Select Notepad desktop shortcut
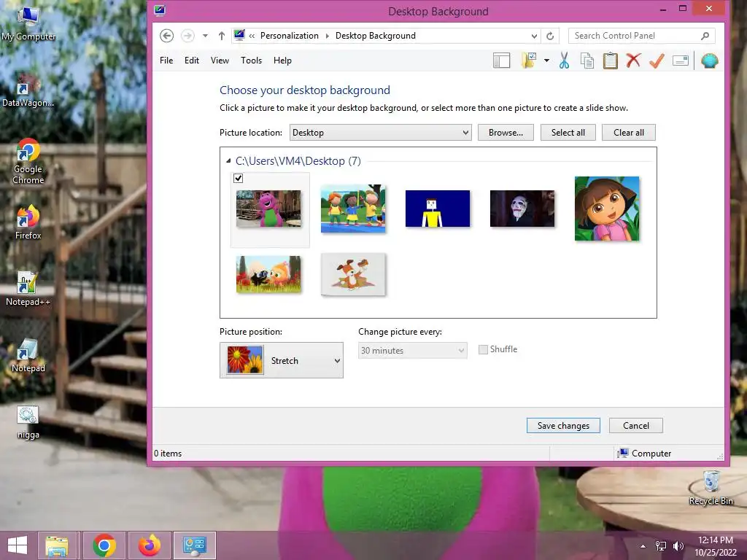Screen dimensions: 747x560 click(x=28, y=355)
